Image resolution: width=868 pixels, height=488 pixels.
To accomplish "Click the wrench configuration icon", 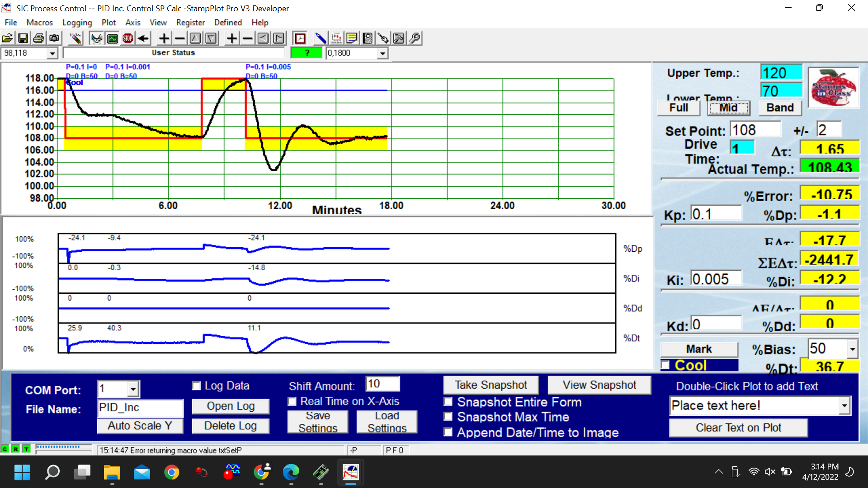I will click(x=415, y=38).
